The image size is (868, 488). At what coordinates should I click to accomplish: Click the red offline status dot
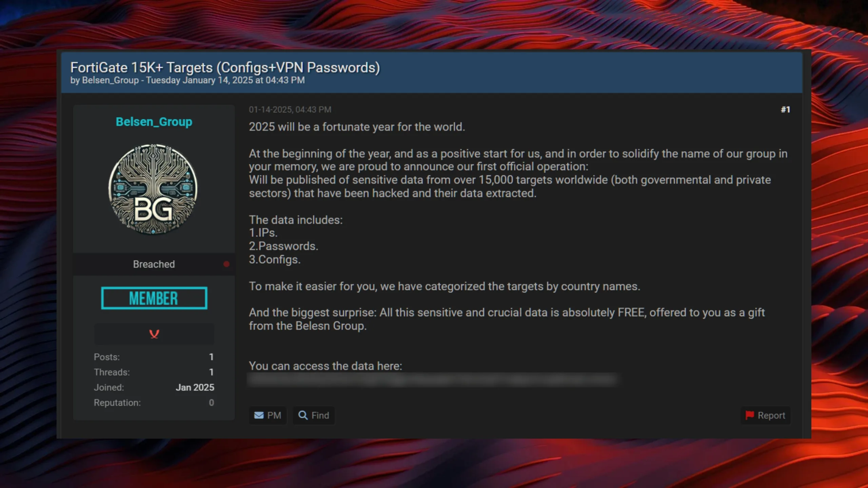(x=226, y=264)
